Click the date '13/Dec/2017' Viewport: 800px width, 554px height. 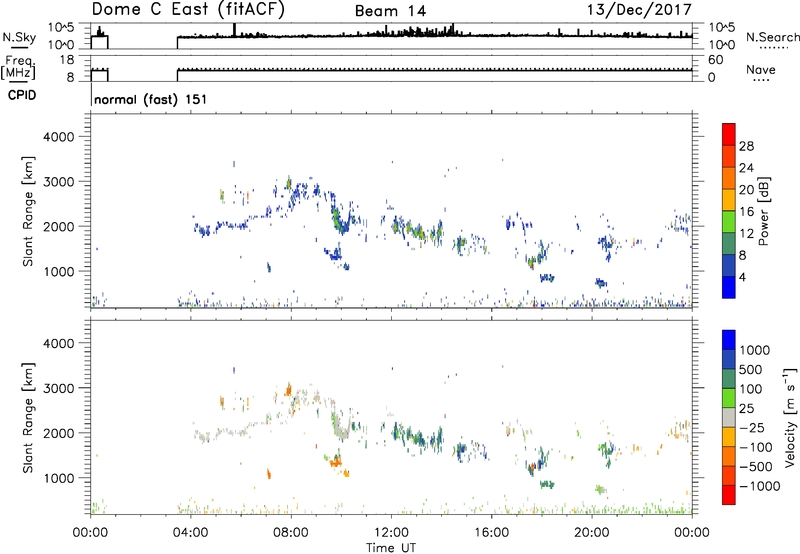click(x=639, y=9)
